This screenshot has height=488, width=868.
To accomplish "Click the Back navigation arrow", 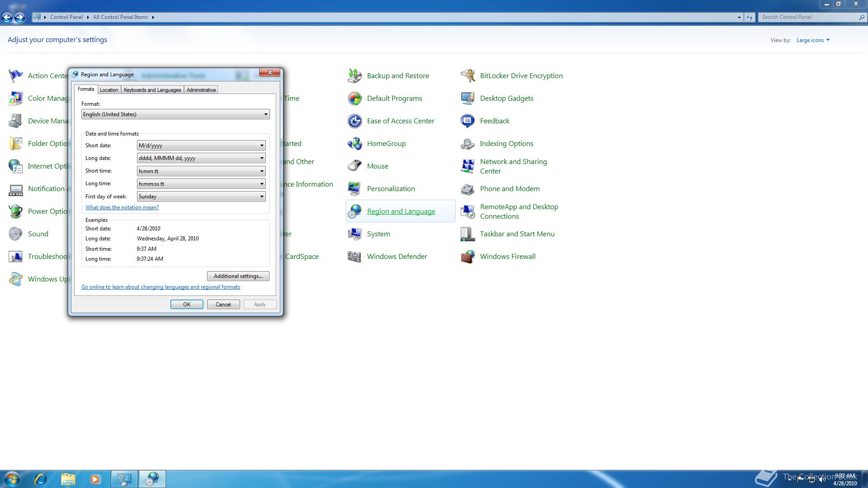I will [x=7, y=17].
